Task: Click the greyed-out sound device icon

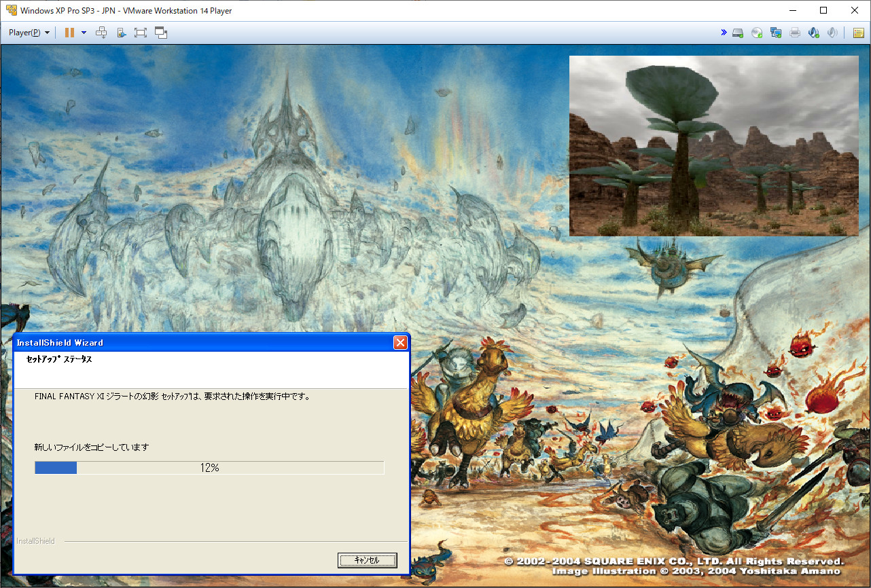Action: click(x=832, y=33)
